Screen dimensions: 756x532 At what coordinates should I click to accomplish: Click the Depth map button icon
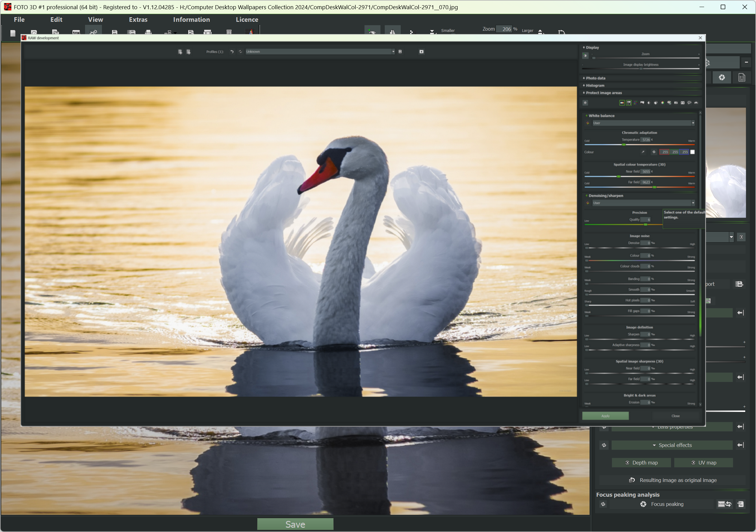tap(627, 463)
